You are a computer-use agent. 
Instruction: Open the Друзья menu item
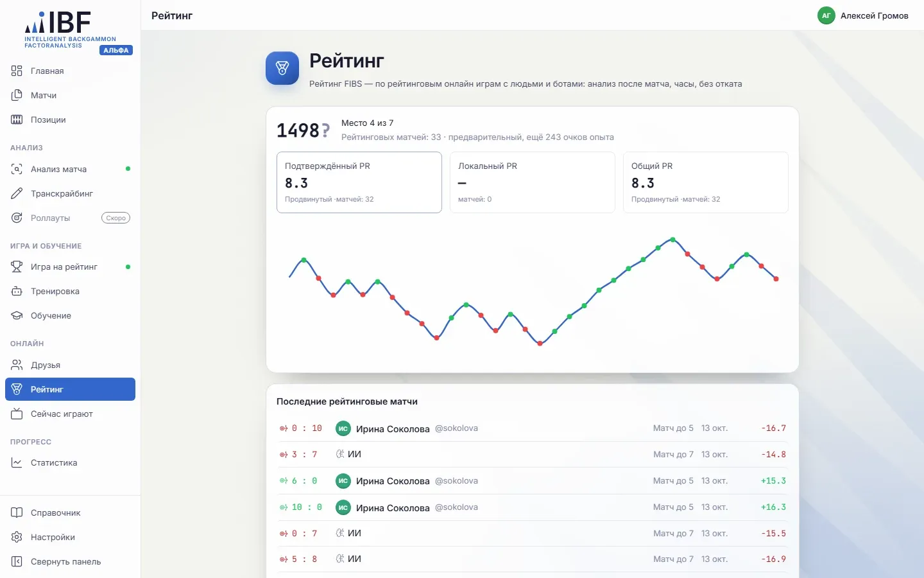coord(70,365)
